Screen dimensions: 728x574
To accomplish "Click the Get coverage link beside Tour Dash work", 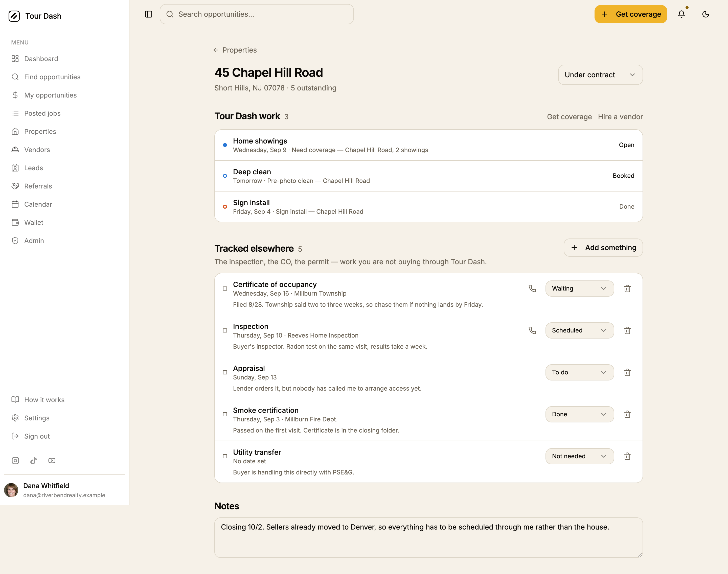I will point(569,117).
